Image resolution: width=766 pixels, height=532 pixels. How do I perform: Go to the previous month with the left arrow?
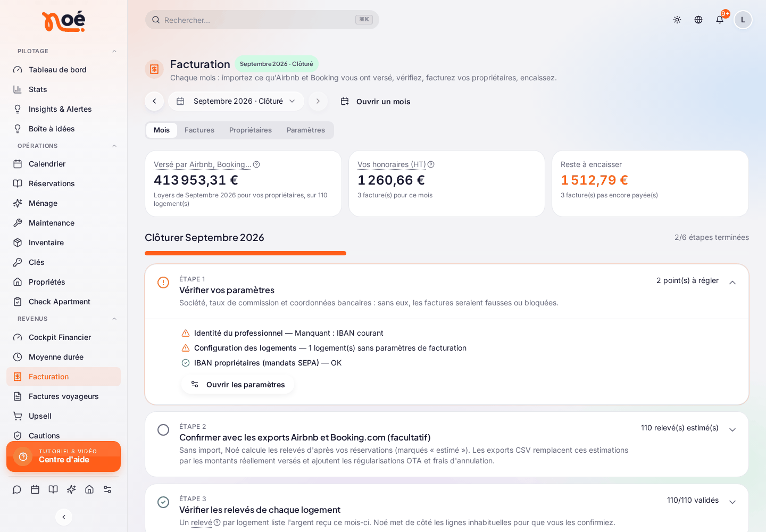point(154,101)
